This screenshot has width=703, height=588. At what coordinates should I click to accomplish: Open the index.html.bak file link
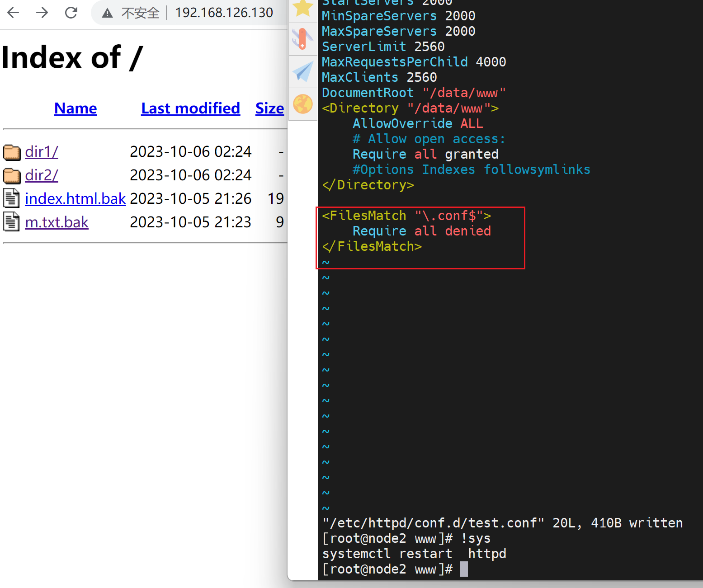pos(75,199)
